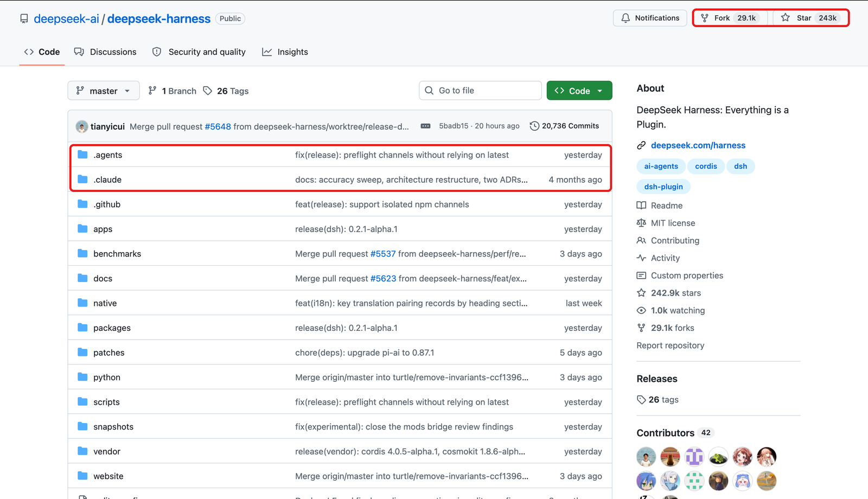
Task: Click the tag icon beside 26 Tags
Action: pyautogui.click(x=208, y=91)
